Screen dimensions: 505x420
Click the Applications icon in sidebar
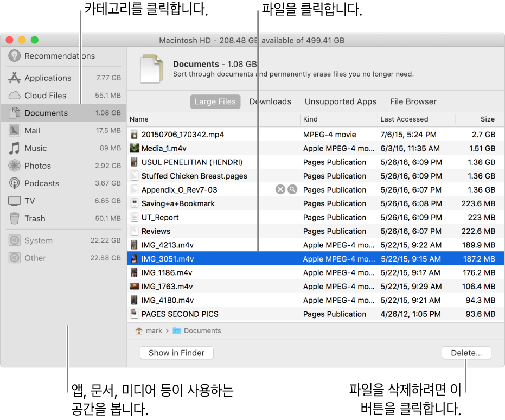coord(14,78)
